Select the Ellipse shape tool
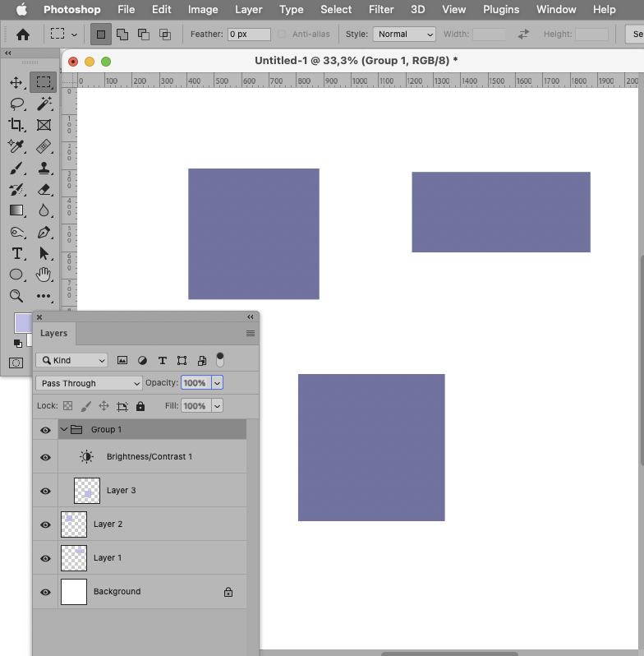The image size is (644, 656). coord(16,275)
